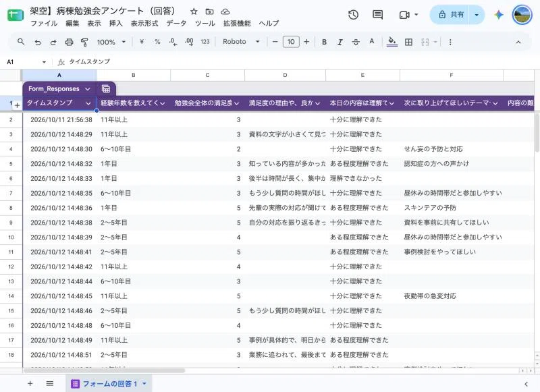
Task: Expand the 100% zoom dropdown
Action: click(111, 42)
